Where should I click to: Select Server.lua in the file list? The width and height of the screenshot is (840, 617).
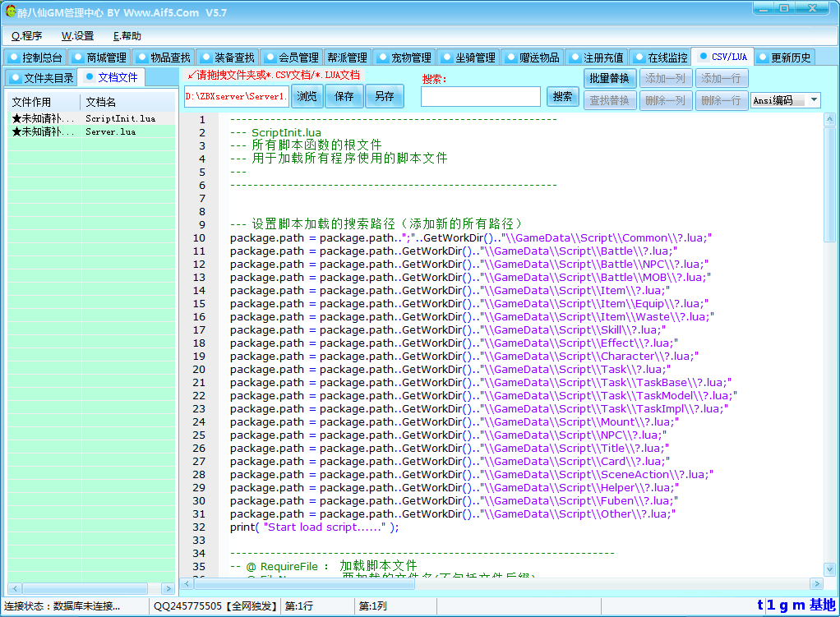click(x=110, y=131)
